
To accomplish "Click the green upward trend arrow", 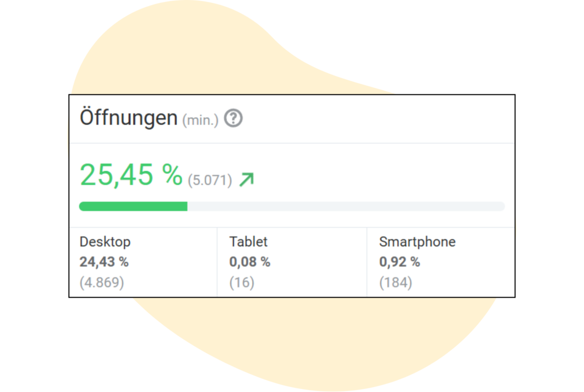I will tap(246, 180).
